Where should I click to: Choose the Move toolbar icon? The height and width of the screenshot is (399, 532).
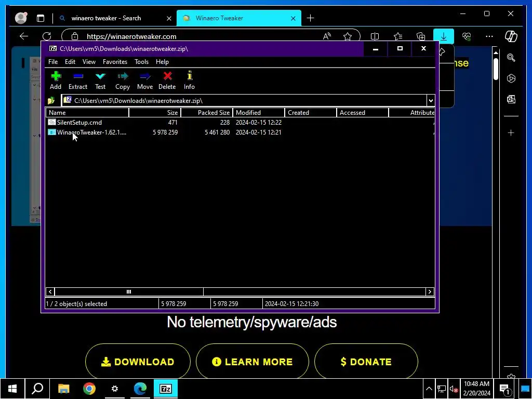point(145,81)
